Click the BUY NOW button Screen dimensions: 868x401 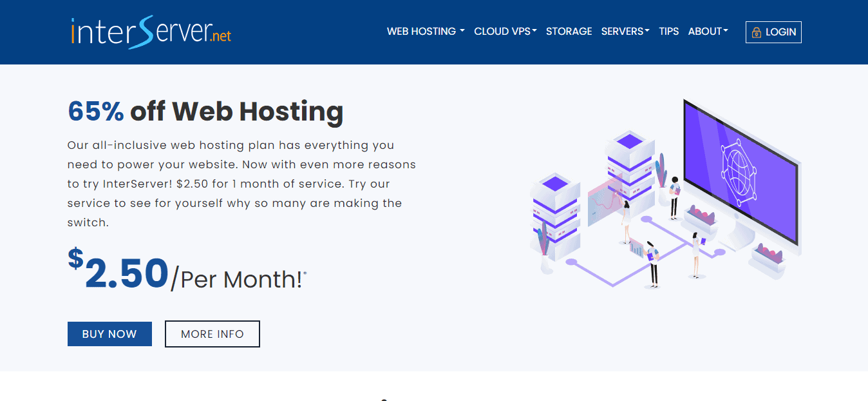(109, 333)
